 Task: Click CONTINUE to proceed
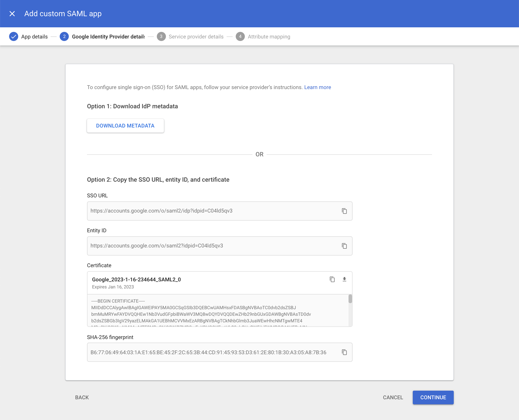(433, 397)
